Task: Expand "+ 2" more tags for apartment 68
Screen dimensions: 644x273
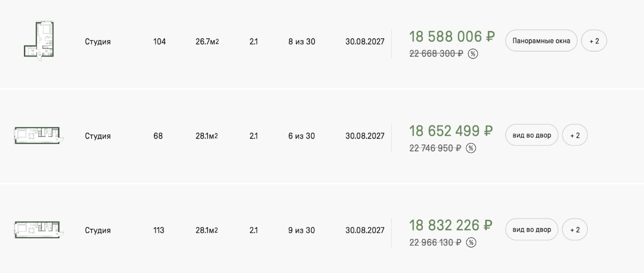Action: (x=575, y=135)
